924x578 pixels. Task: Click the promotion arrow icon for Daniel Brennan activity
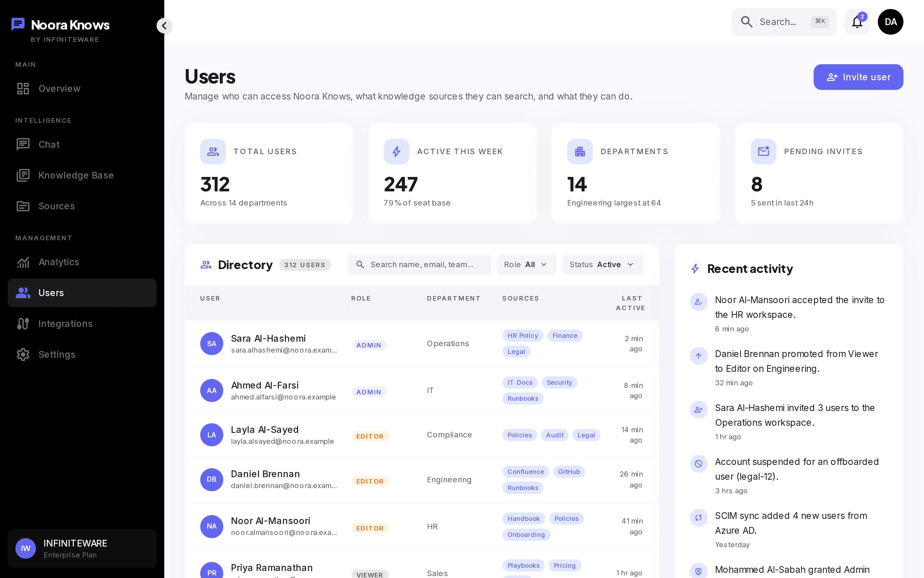click(698, 356)
